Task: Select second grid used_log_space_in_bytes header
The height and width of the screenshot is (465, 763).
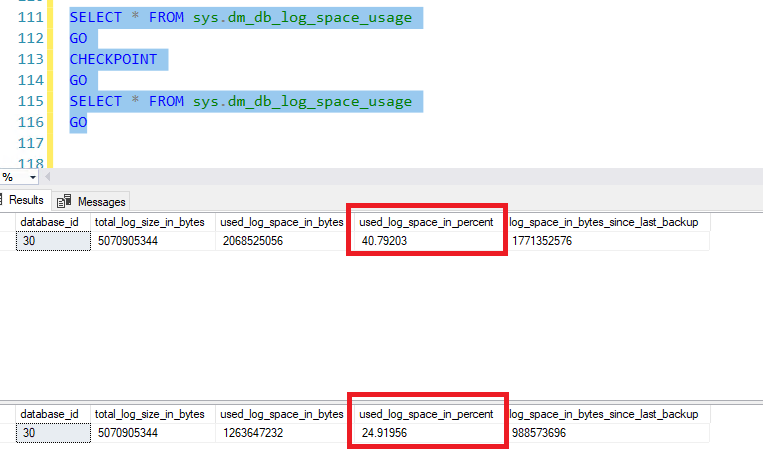Action: pos(282,414)
